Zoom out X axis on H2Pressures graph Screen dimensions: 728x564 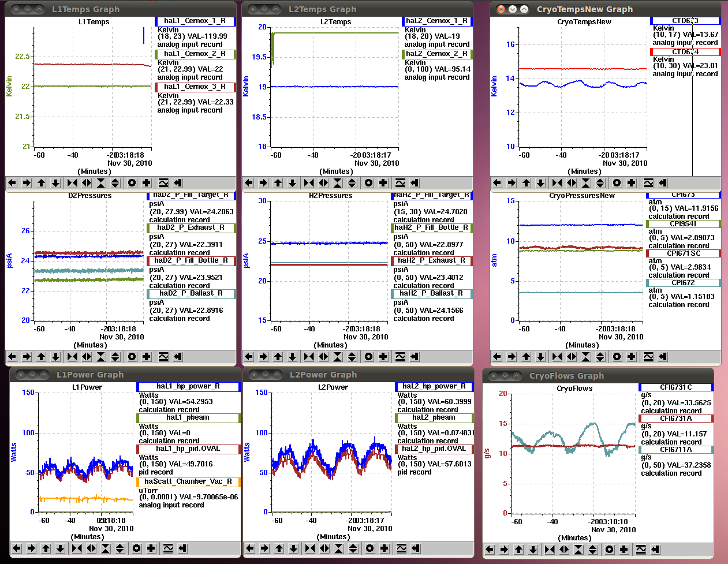[x=323, y=357]
